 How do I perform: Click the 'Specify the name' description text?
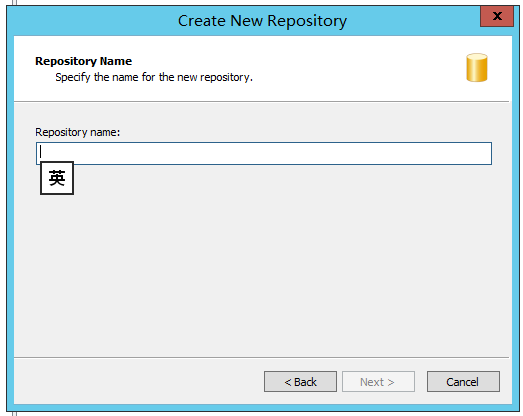point(154,77)
